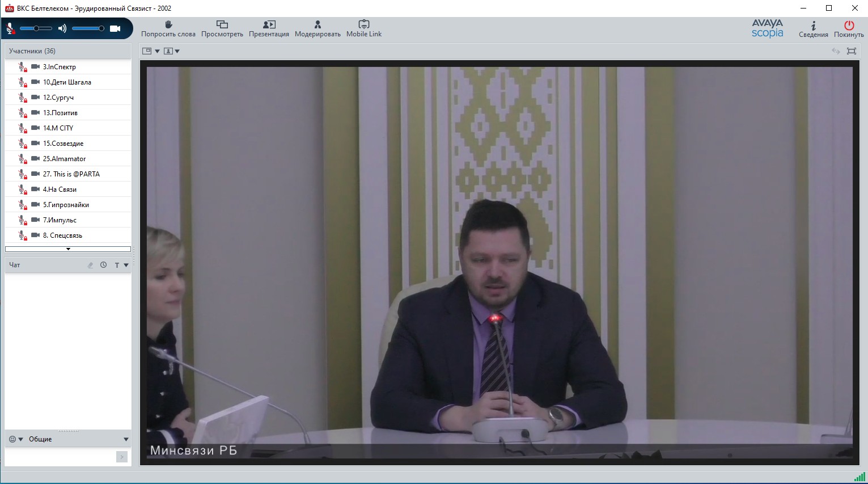Screen dimensions: 868x484
Task: Click the chat clear eraser icon
Action: [90, 265]
